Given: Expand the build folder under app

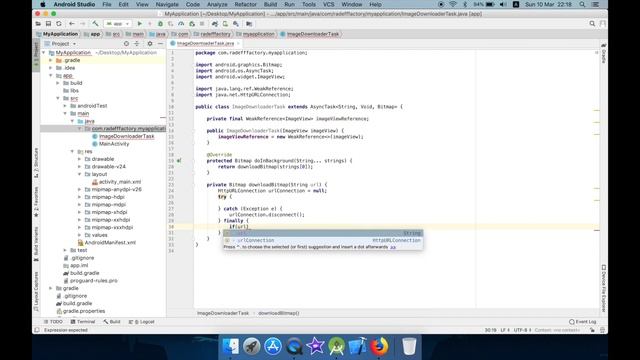Looking at the screenshot, I should pos(58,83).
